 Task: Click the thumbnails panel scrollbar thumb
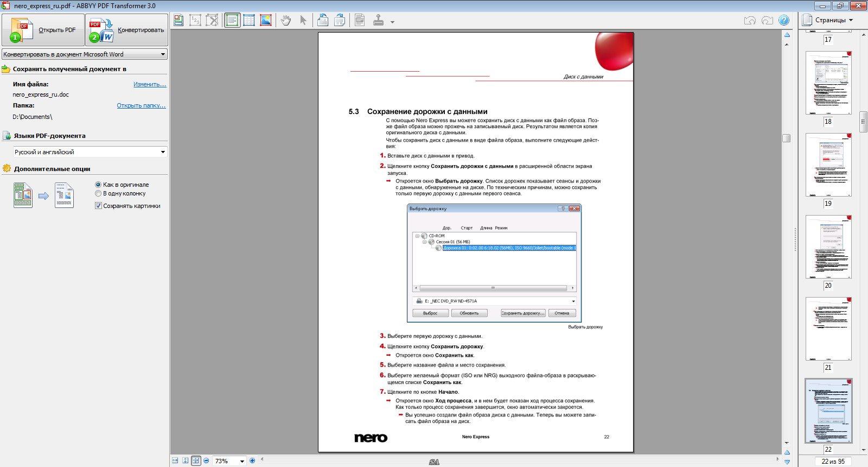point(864,122)
